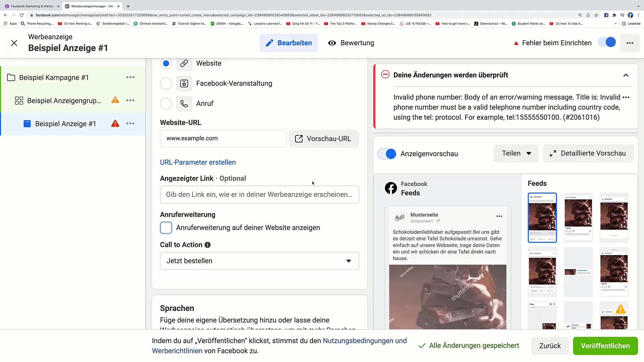Click the ad set grid icon
This screenshot has height=362, width=644.
pyautogui.click(x=19, y=101)
